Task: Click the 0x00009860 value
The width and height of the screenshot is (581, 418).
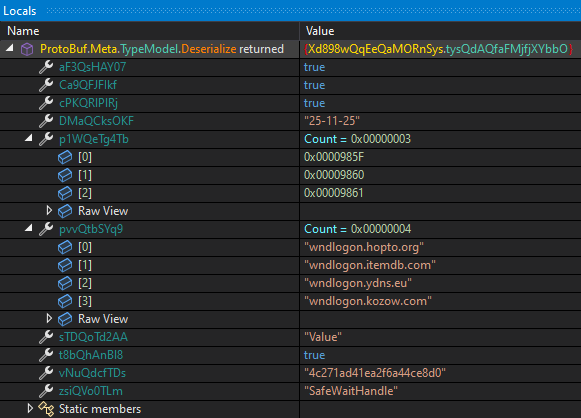Action: 334,175
